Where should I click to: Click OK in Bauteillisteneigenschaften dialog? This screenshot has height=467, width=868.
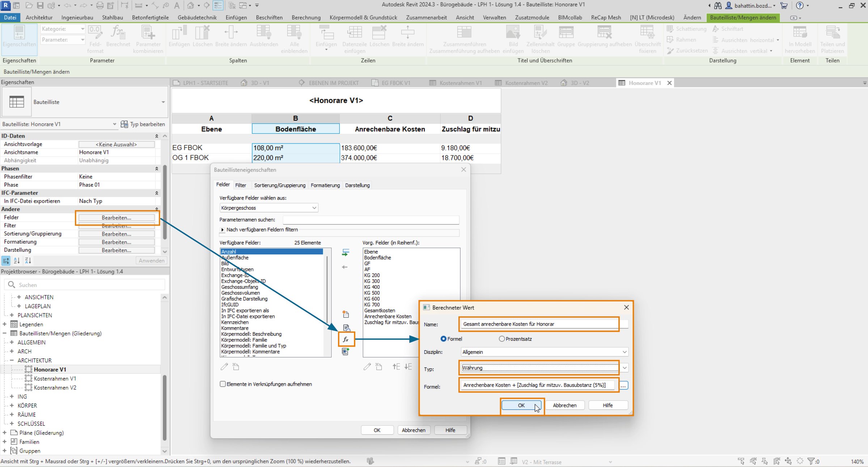pyautogui.click(x=377, y=430)
